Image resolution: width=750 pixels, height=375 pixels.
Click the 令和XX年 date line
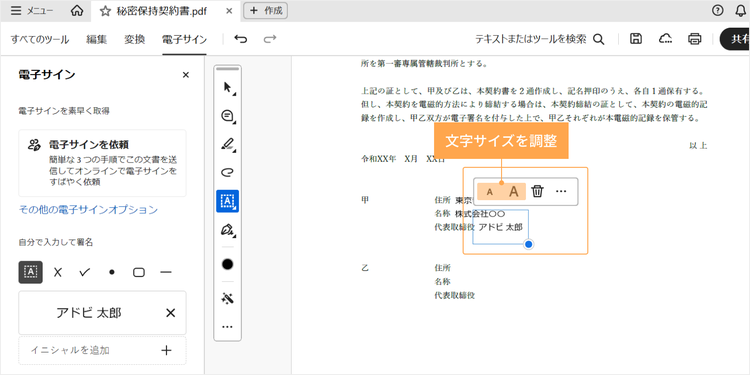pos(403,159)
